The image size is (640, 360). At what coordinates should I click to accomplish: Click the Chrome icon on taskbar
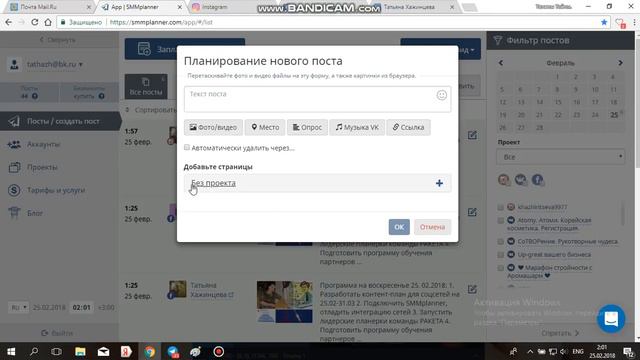click(x=149, y=351)
